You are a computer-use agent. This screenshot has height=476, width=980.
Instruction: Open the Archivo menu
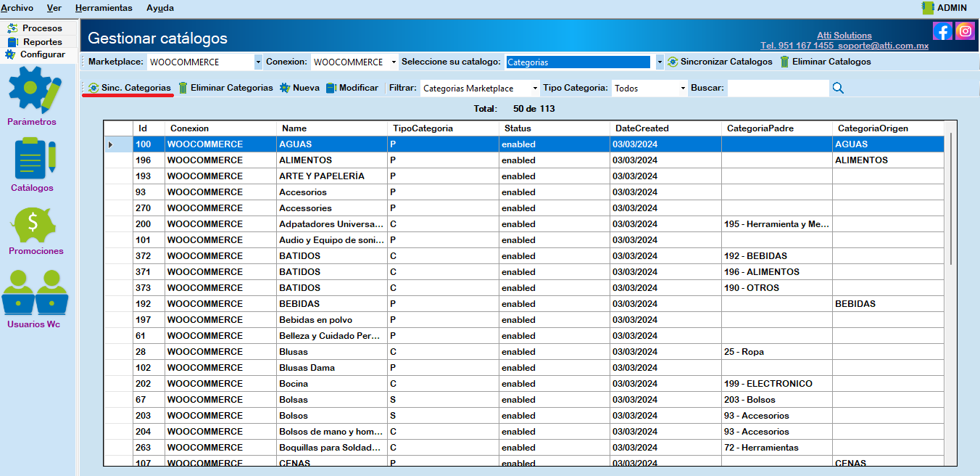point(17,8)
